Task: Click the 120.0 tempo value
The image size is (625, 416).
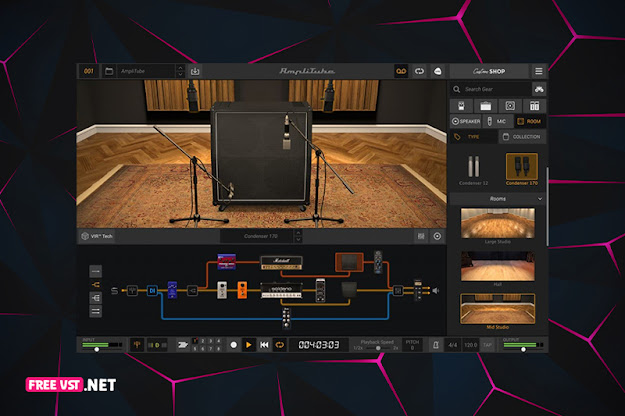Action: [470, 345]
